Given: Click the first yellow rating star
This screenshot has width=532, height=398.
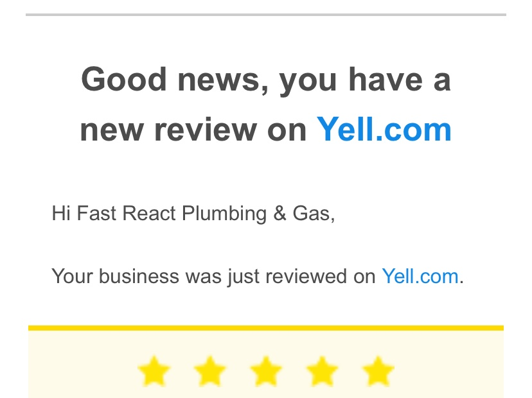Looking at the screenshot, I should tap(154, 371).
